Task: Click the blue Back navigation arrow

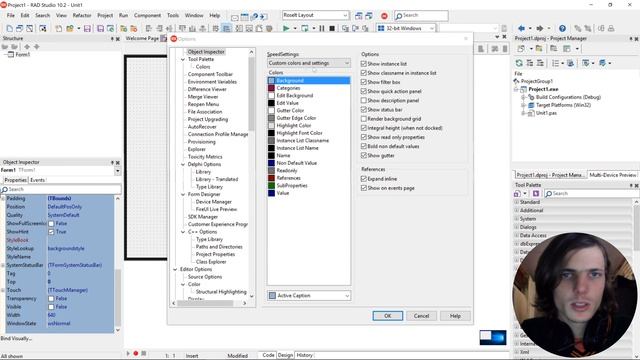Action: coord(521,28)
